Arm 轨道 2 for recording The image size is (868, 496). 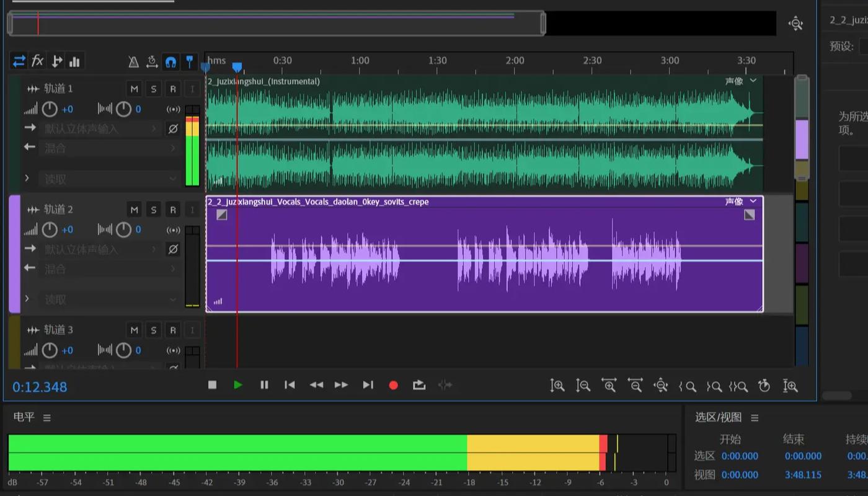coord(172,210)
